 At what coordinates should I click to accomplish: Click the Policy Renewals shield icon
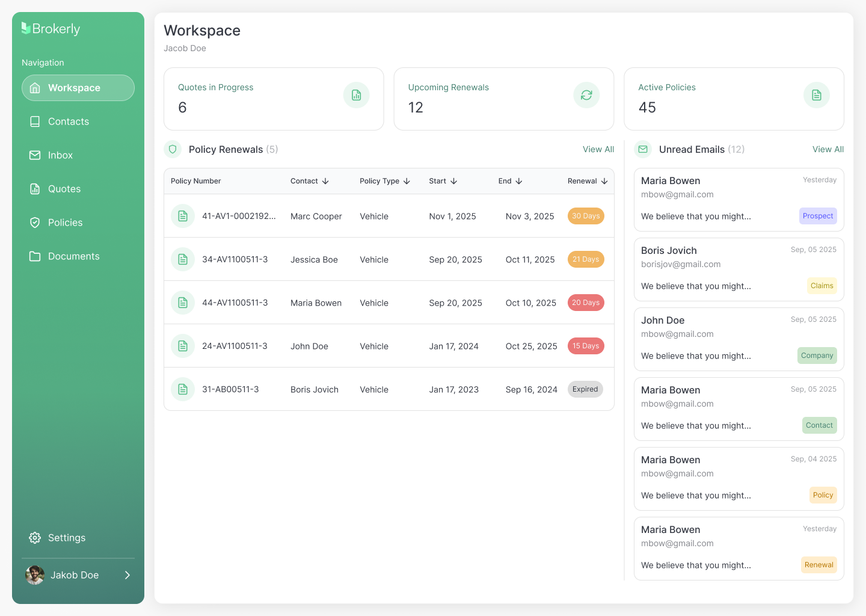pos(173,149)
